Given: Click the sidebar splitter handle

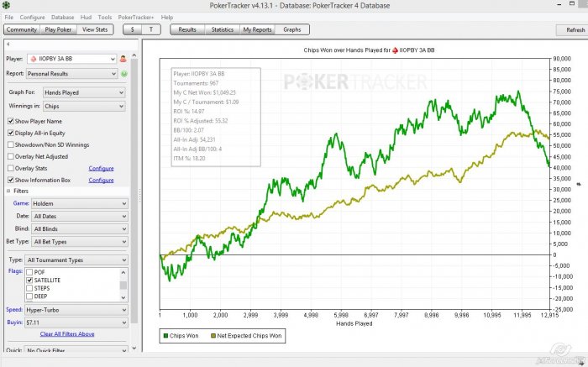Looking at the screenshot, I should tap(140, 196).
